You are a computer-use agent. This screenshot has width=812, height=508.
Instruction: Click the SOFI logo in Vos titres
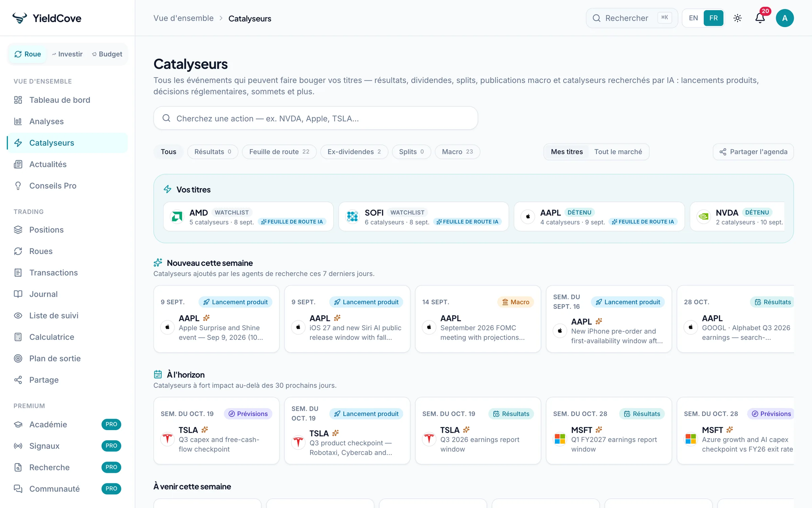tap(352, 216)
